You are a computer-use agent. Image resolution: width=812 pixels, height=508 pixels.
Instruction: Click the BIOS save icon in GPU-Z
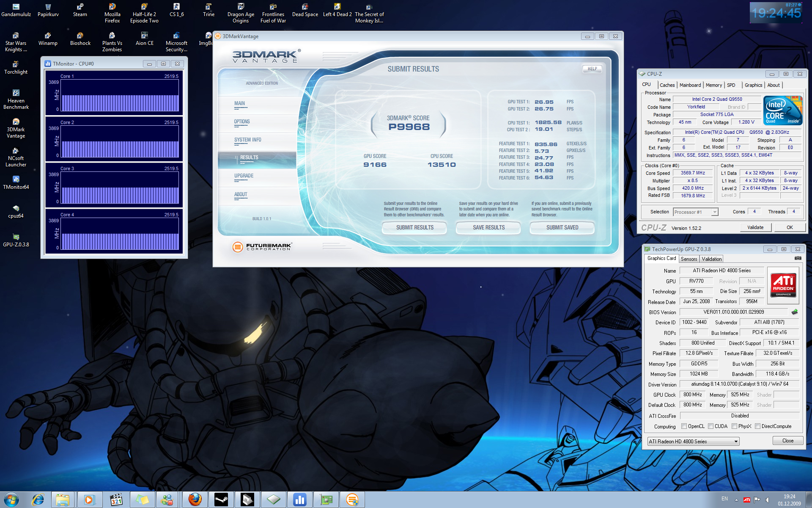[x=795, y=312]
